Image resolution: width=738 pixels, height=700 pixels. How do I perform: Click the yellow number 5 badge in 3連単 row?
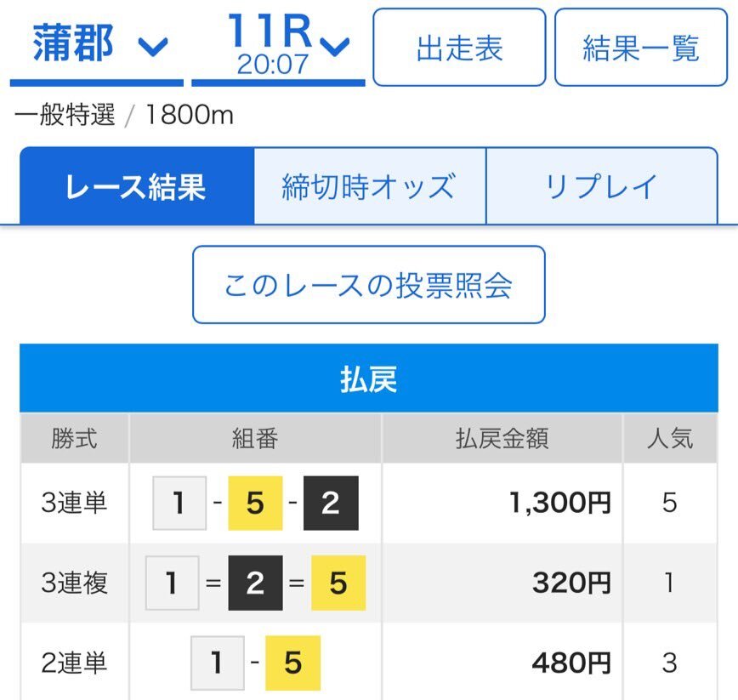tap(255, 504)
